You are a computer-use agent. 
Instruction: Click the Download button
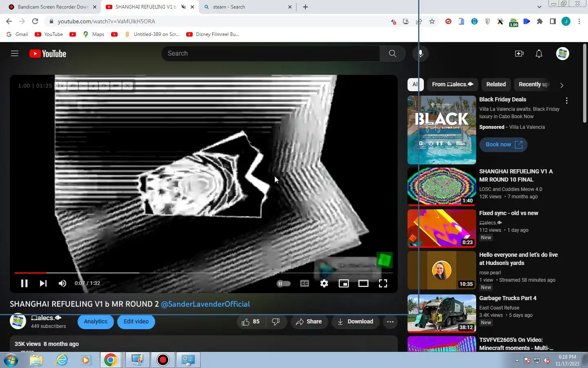(355, 322)
